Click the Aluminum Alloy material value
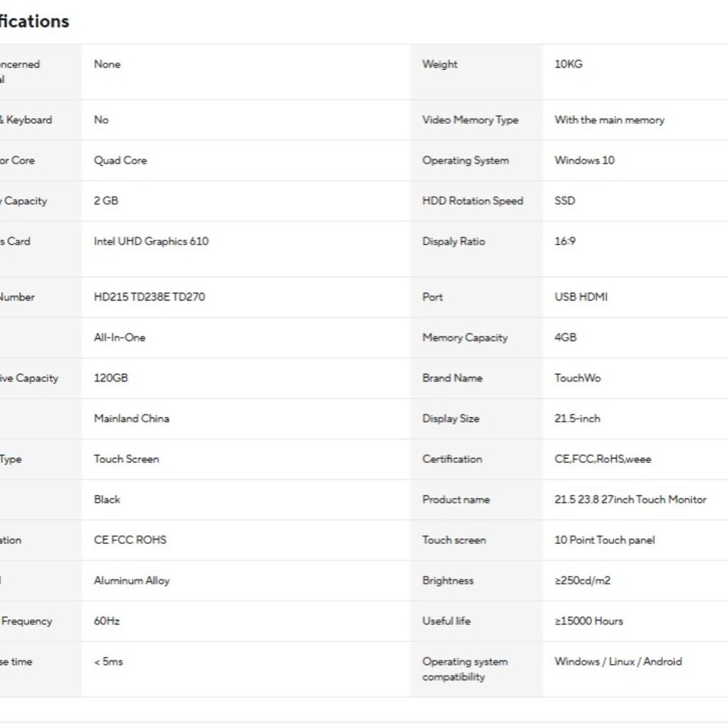Screen dimensions: 728x728 point(131,581)
